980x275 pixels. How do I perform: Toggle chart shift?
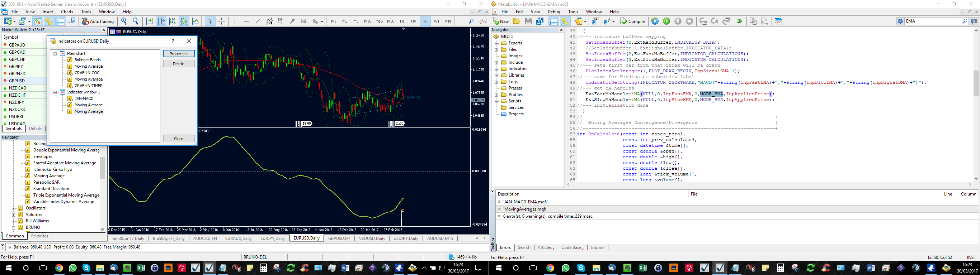click(x=161, y=21)
